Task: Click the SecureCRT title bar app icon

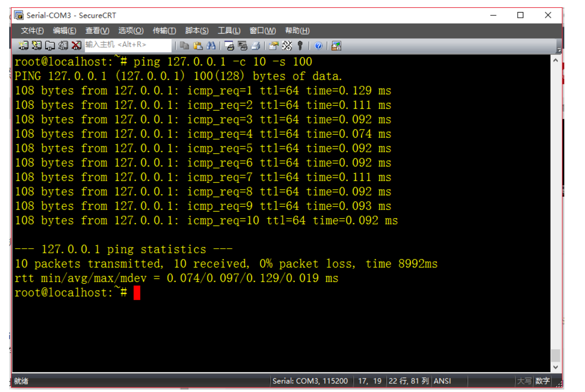Action: [x=19, y=15]
